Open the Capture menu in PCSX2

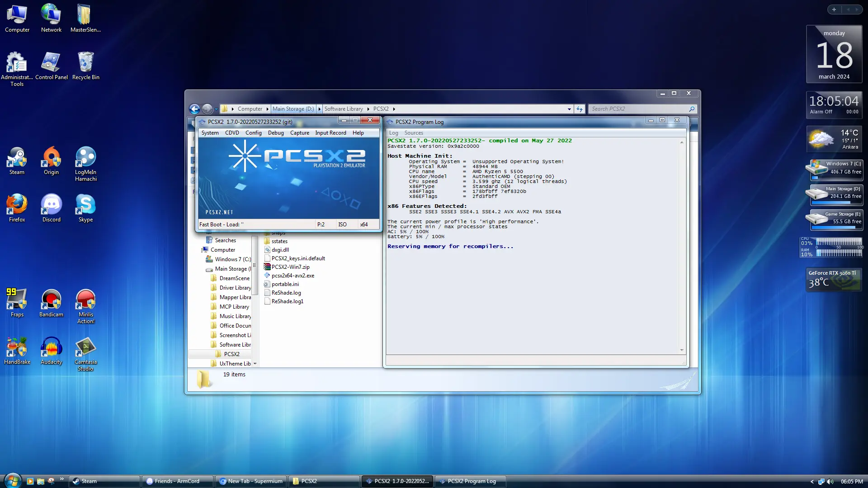[300, 133]
